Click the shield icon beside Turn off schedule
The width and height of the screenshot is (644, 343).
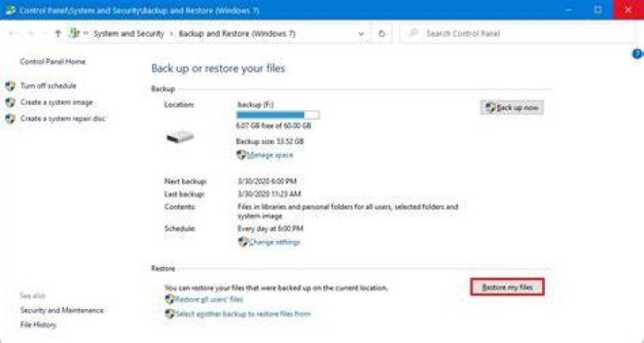[x=10, y=86]
